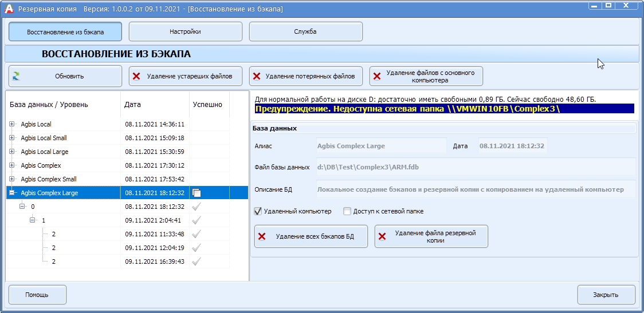
Task: Click the checkmark beside 09.11.2021 2:04:41
Action: [197, 220]
